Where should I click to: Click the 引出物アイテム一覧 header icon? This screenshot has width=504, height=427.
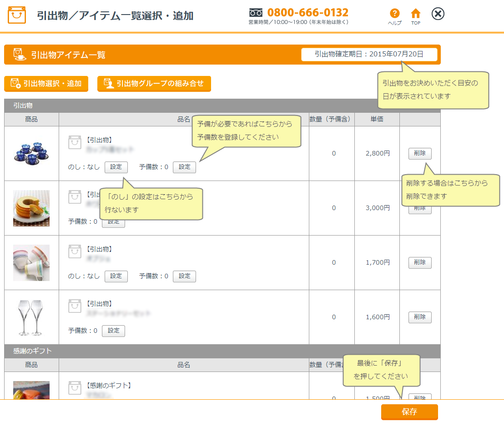20,55
